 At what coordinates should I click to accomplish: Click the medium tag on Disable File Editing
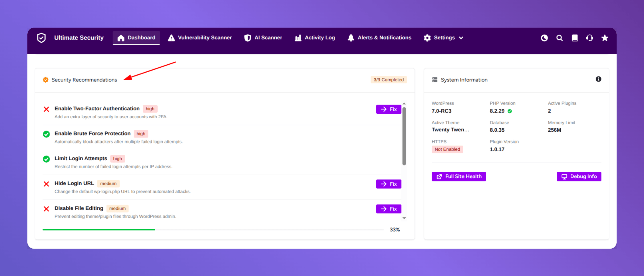(117, 208)
